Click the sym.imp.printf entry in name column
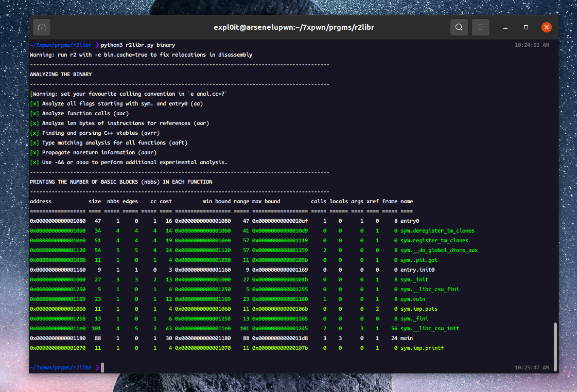577x392 pixels. click(422, 348)
